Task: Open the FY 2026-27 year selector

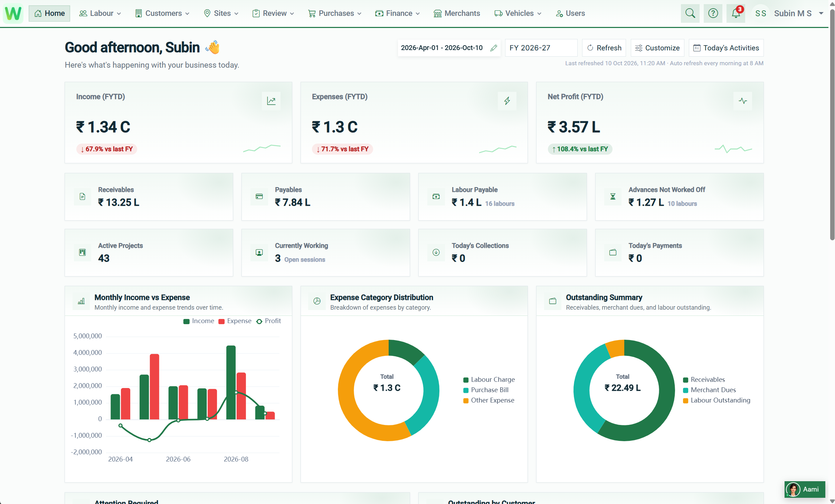Action: (541, 48)
